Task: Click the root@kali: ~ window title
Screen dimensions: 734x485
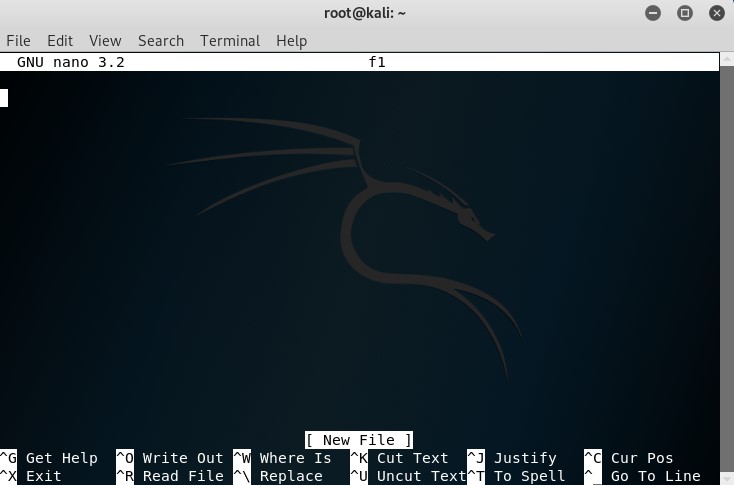Action: (365, 13)
